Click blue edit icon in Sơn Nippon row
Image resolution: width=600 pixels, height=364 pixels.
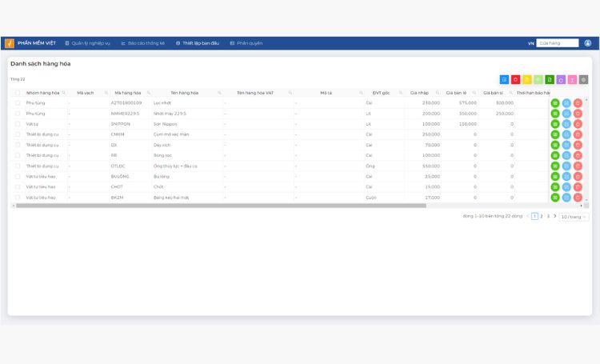566,124
